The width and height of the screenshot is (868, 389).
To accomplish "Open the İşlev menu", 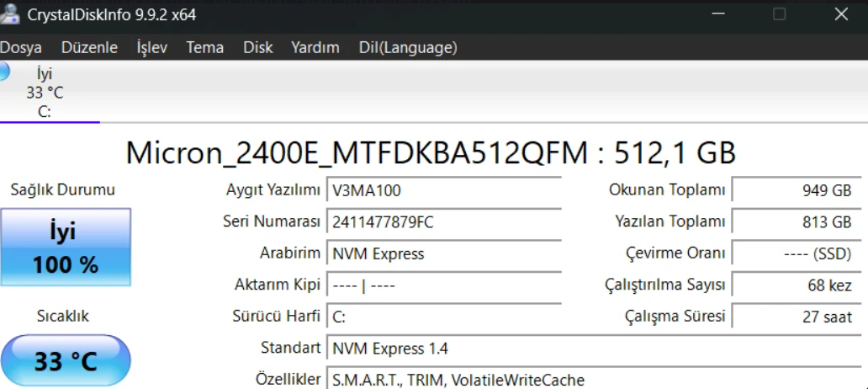I will (151, 48).
